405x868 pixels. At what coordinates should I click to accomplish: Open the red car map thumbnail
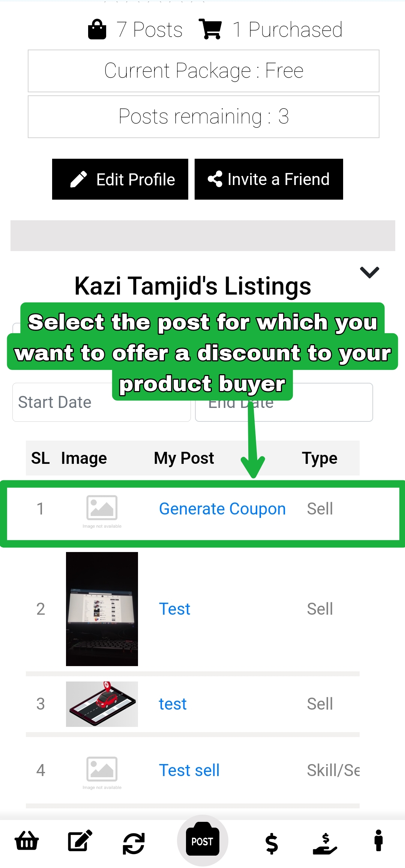[102, 704]
